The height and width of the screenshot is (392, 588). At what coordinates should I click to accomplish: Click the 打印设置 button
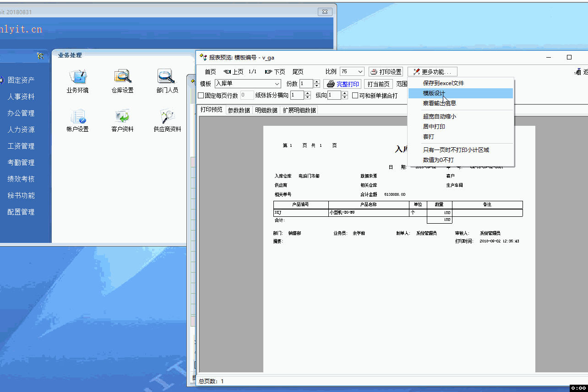click(x=386, y=72)
